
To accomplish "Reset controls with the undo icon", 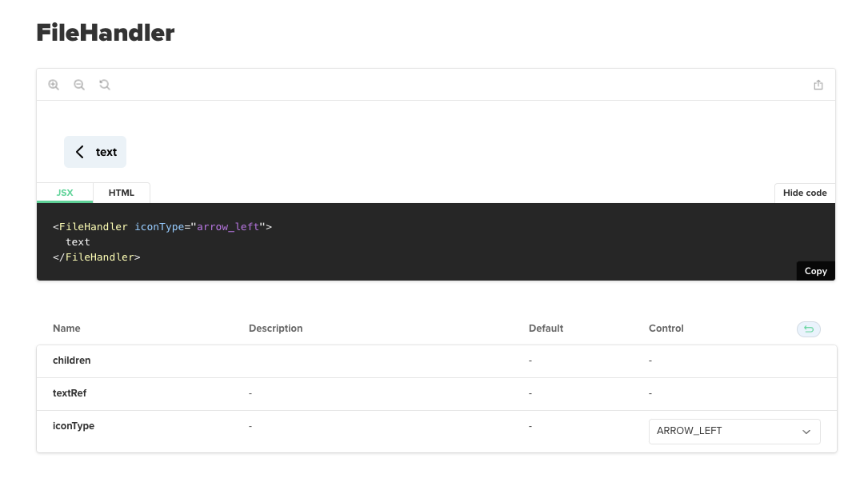I will 809,329.
